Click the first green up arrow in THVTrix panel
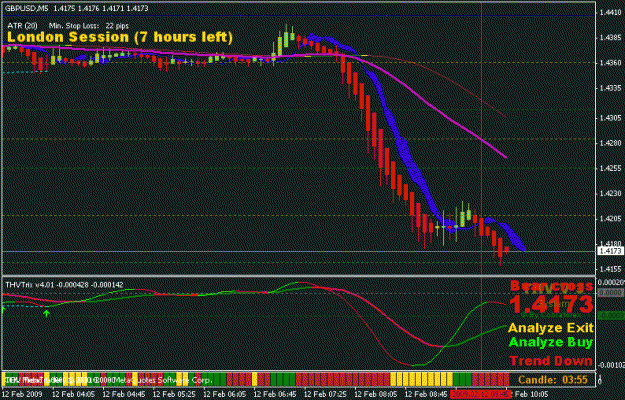 [4, 309]
